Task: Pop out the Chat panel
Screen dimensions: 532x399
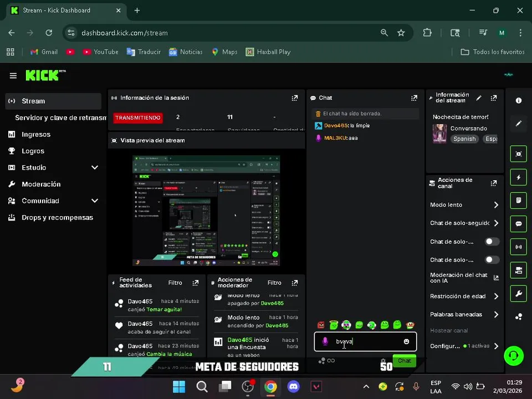Action: click(x=414, y=98)
